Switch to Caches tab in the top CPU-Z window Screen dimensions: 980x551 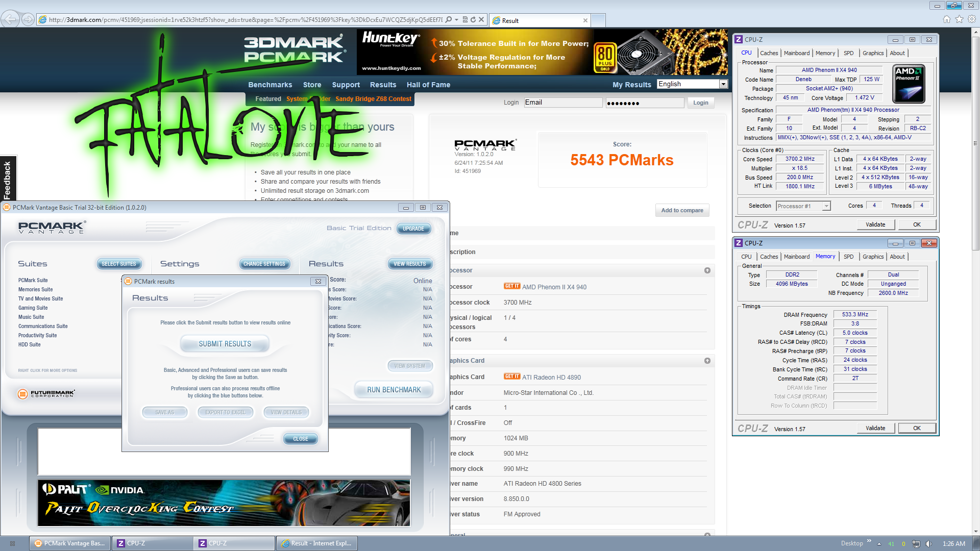(769, 53)
